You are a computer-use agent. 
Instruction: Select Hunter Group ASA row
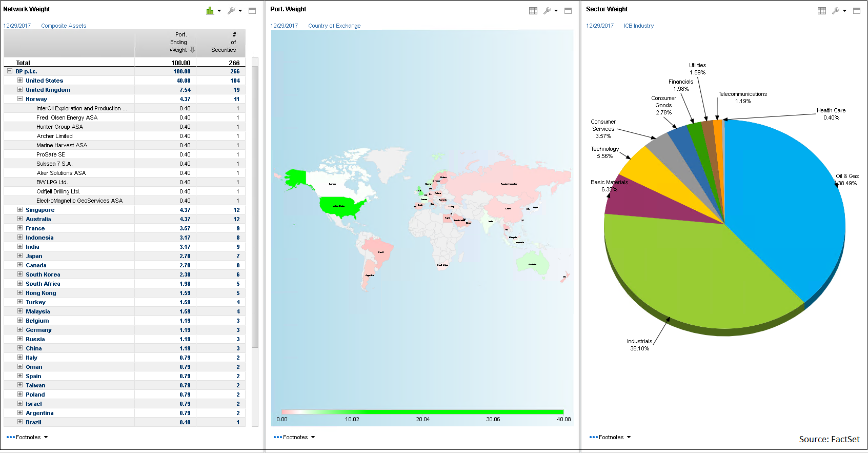click(125, 127)
